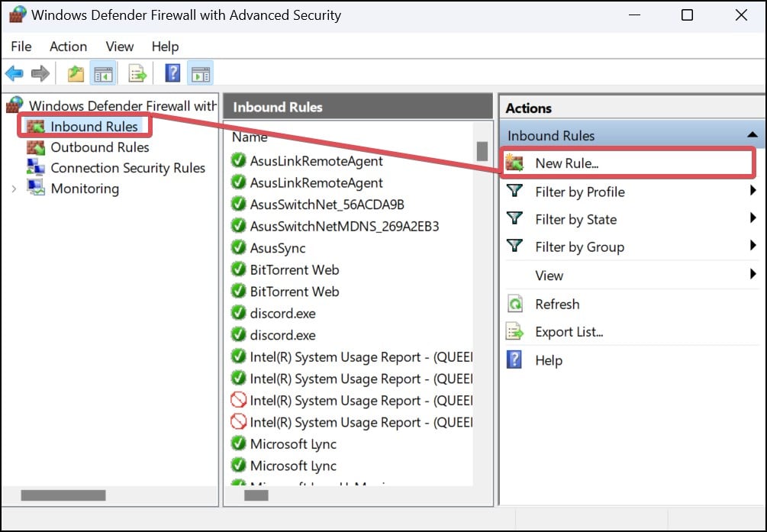Open the Action menu
The height and width of the screenshot is (532, 767).
click(x=69, y=47)
